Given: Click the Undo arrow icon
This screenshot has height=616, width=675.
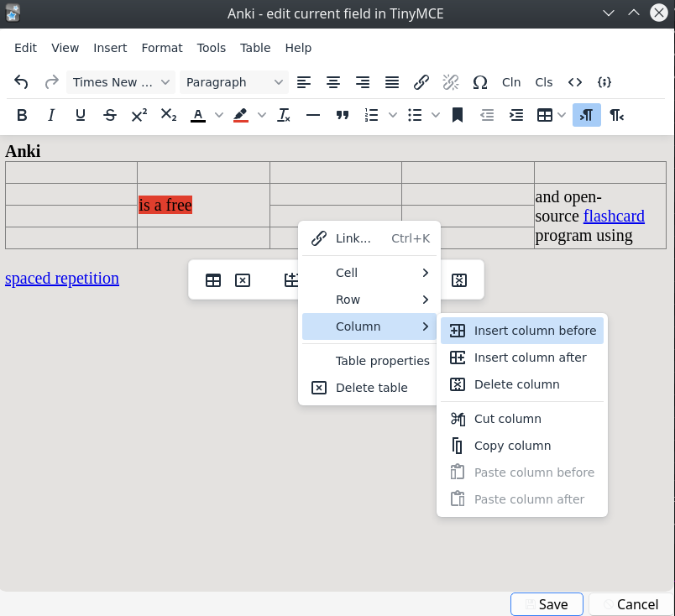Looking at the screenshot, I should point(21,81).
